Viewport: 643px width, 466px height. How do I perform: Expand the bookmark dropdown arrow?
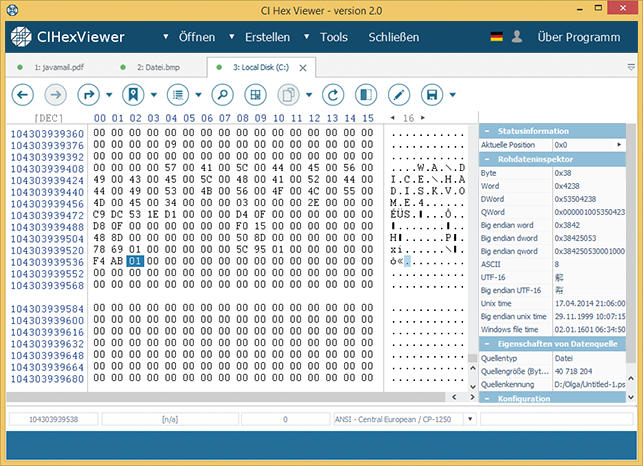[x=154, y=95]
